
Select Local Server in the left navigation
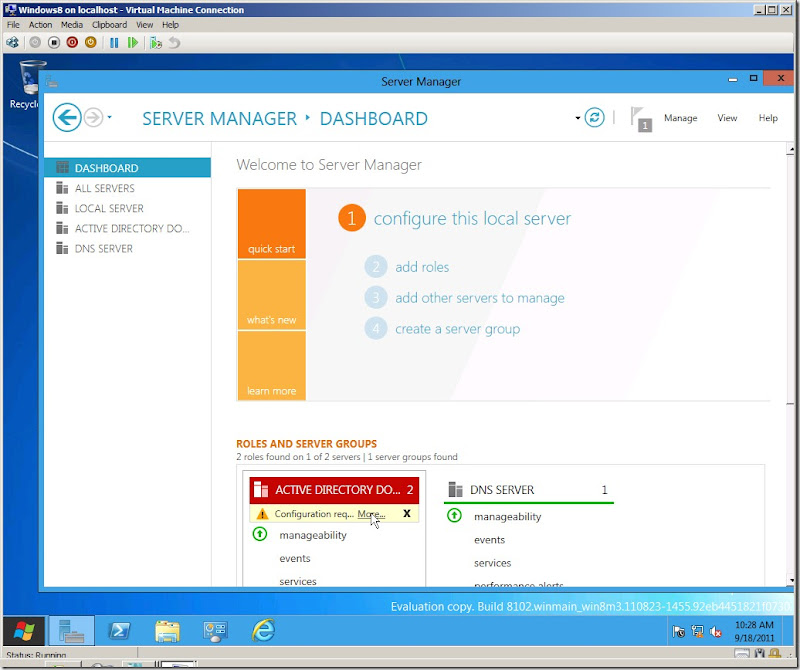pyautogui.click(x=127, y=208)
